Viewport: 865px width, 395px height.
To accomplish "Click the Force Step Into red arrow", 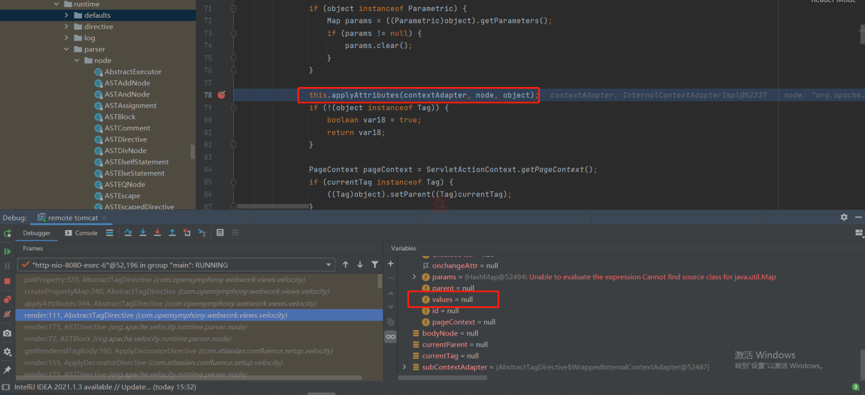I will [x=158, y=233].
